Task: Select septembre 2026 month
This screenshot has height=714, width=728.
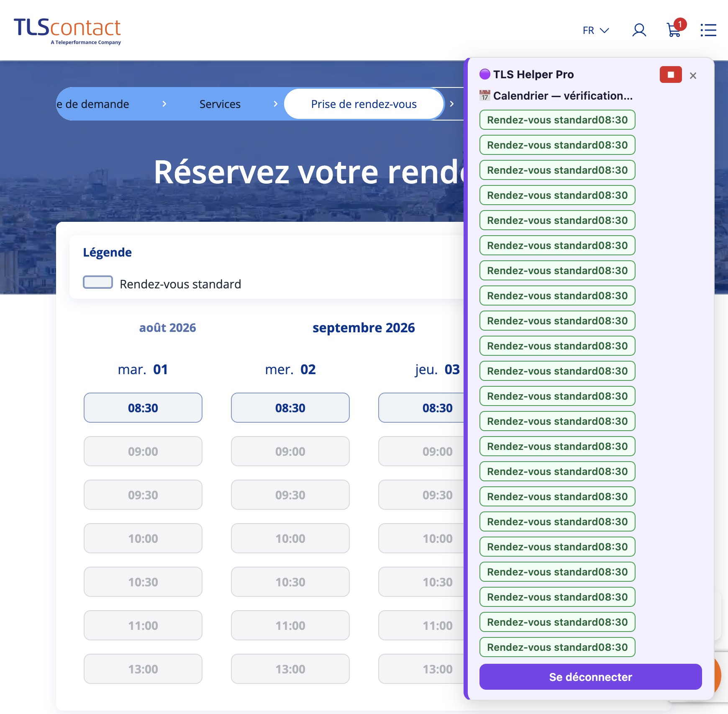Action: click(x=364, y=327)
